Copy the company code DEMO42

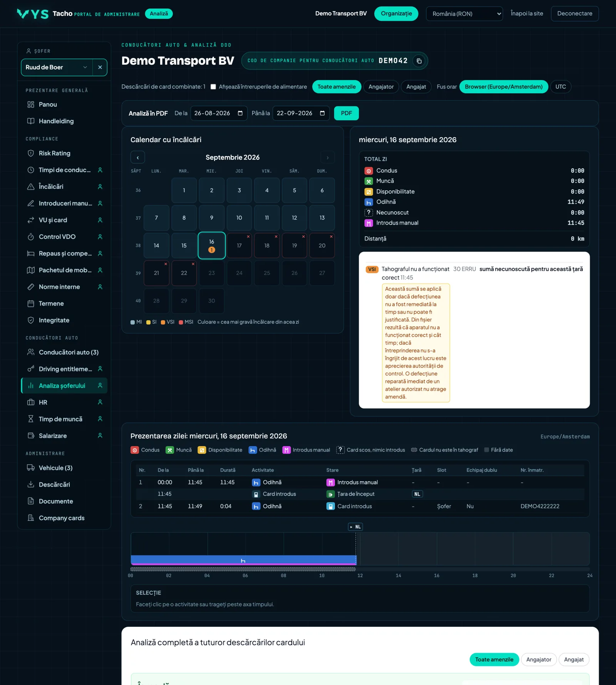(x=419, y=61)
